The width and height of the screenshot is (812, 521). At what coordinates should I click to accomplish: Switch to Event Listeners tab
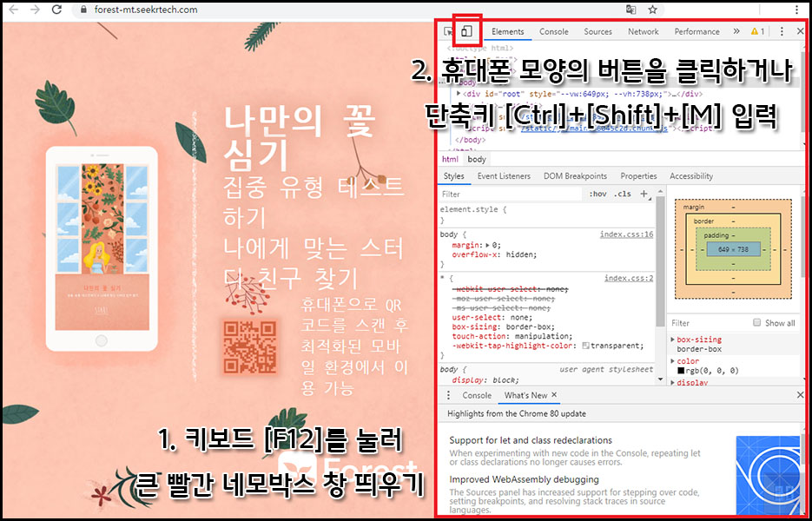coord(504,176)
